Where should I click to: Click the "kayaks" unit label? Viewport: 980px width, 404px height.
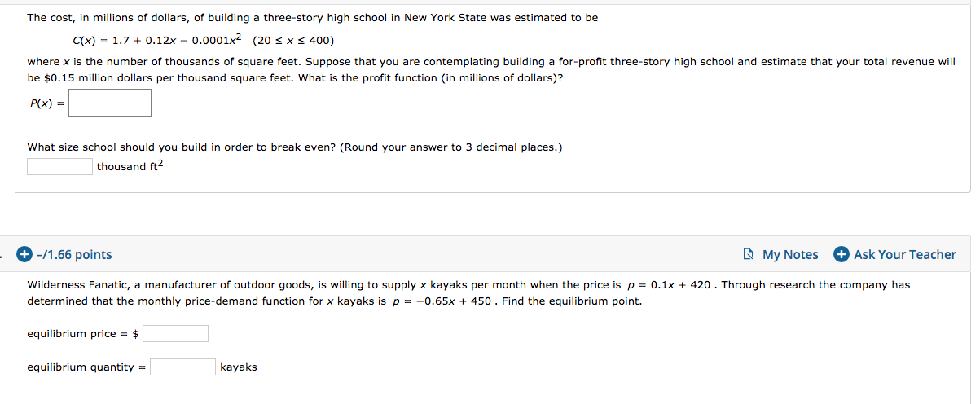point(239,367)
